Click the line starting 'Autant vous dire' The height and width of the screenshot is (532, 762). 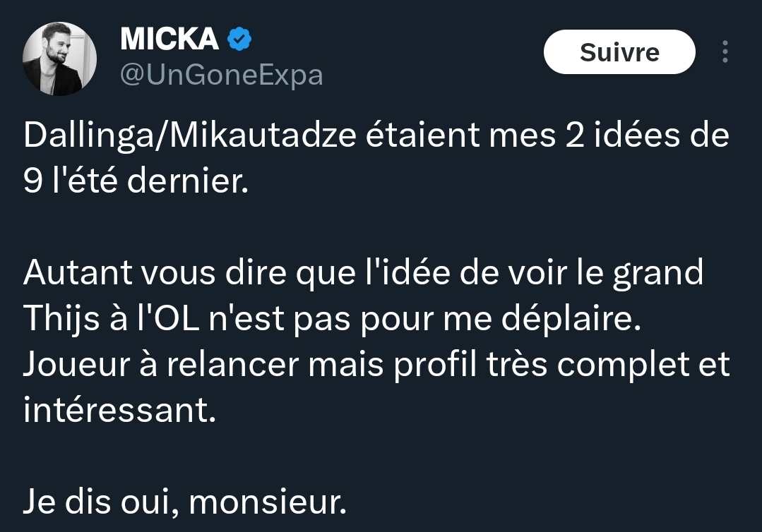[363, 273]
